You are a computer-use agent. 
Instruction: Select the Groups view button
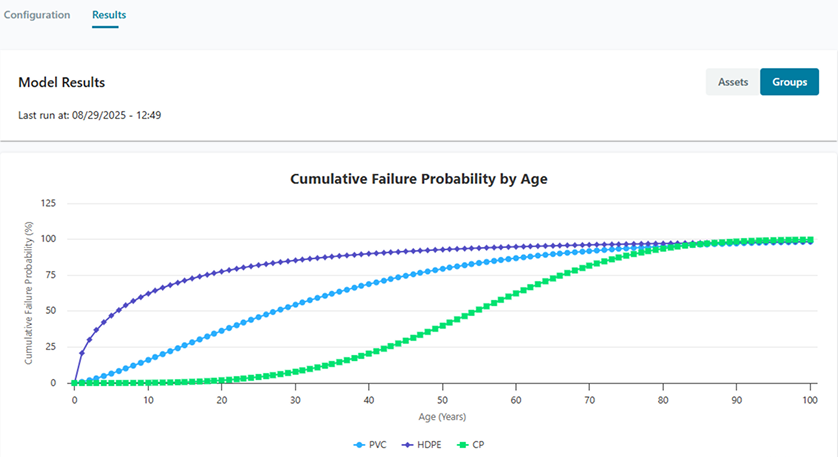[789, 82]
